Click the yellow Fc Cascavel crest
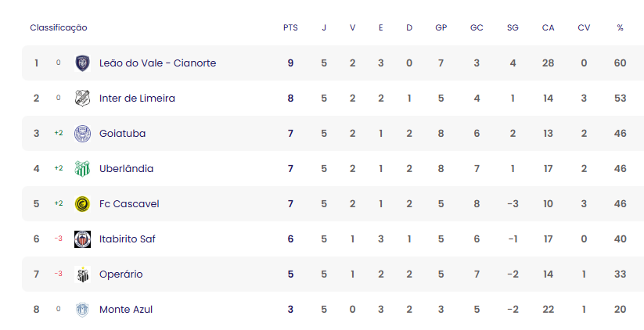 pyautogui.click(x=82, y=204)
